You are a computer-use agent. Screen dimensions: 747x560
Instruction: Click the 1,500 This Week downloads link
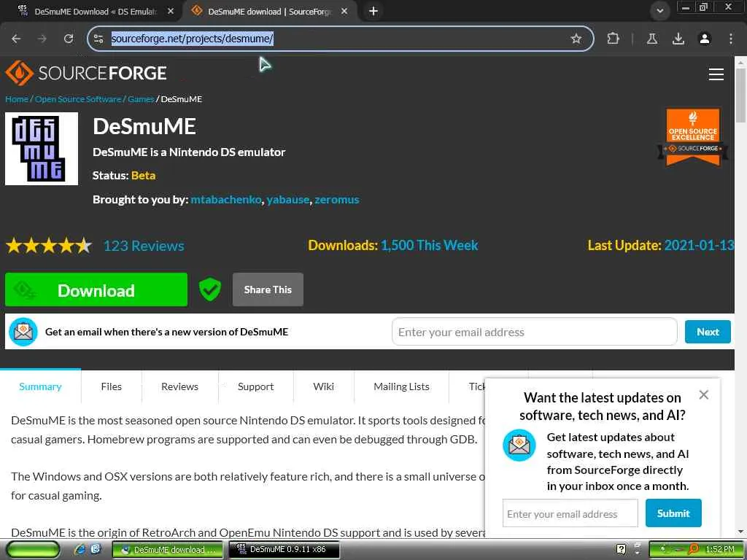coord(429,245)
